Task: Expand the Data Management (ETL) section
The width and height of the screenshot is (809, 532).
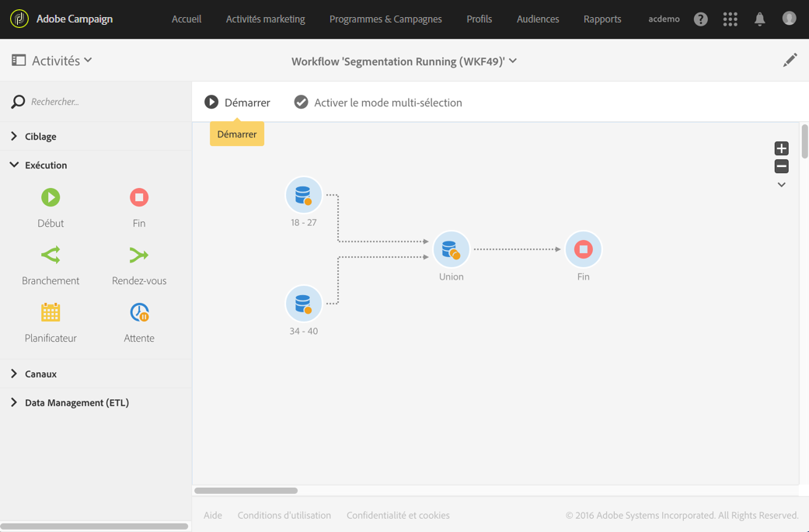Action: (76, 403)
